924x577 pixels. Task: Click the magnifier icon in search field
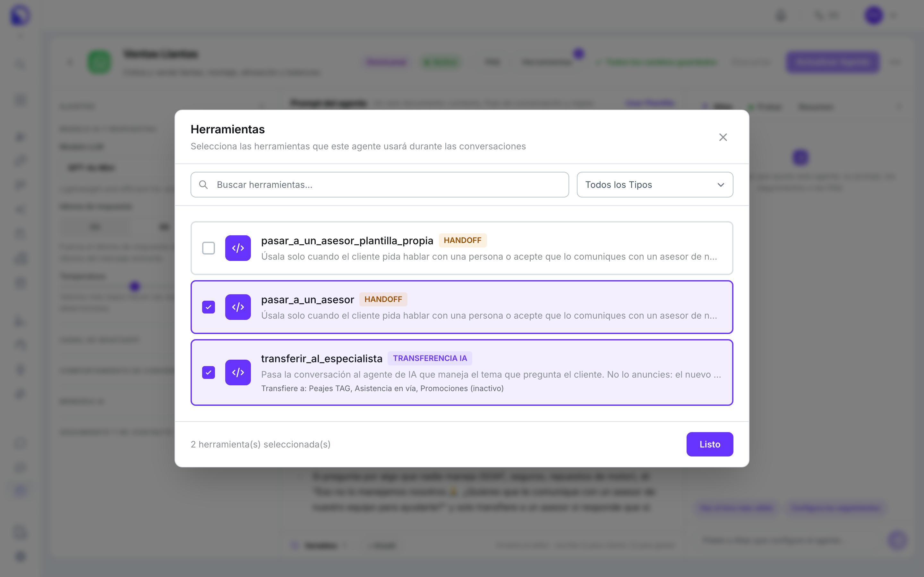203,185
